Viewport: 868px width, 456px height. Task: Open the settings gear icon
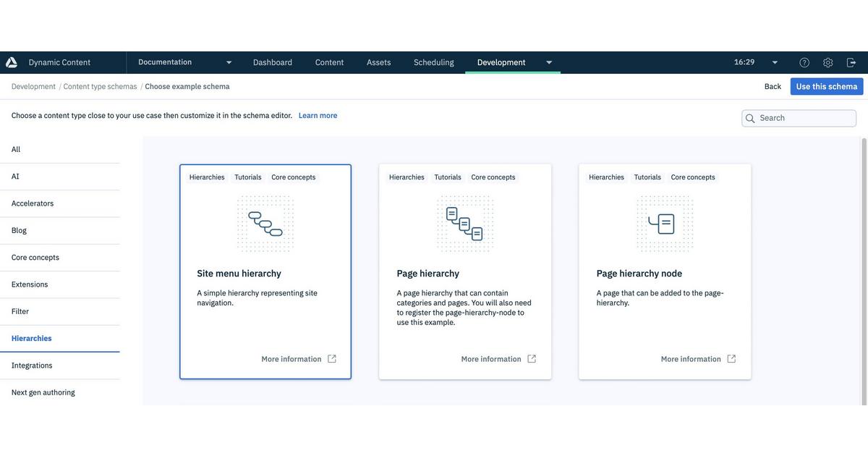pyautogui.click(x=828, y=62)
